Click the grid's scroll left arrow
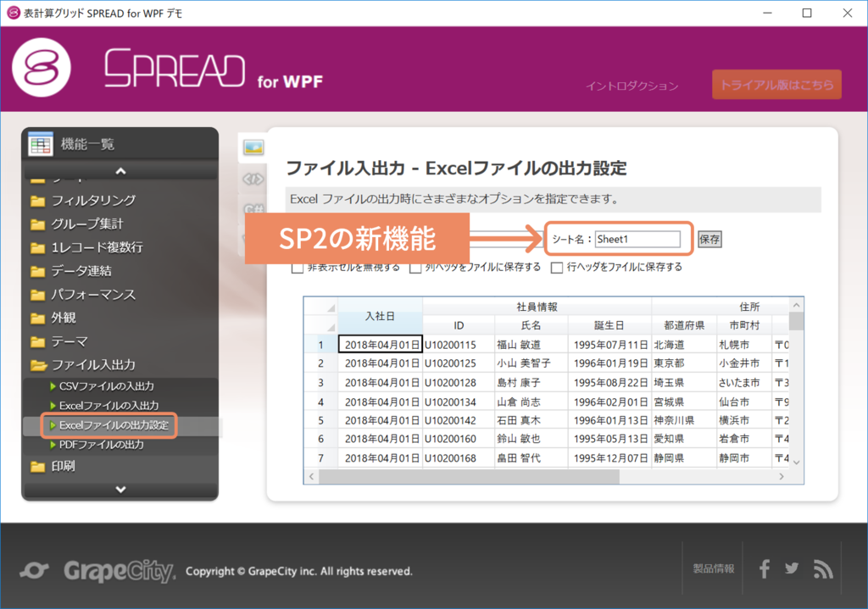 point(312,476)
